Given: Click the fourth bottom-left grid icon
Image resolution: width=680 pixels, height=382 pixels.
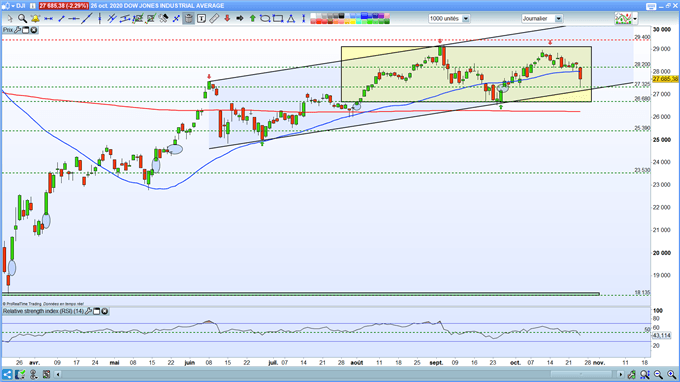Looking at the screenshot, I should coord(46,375).
